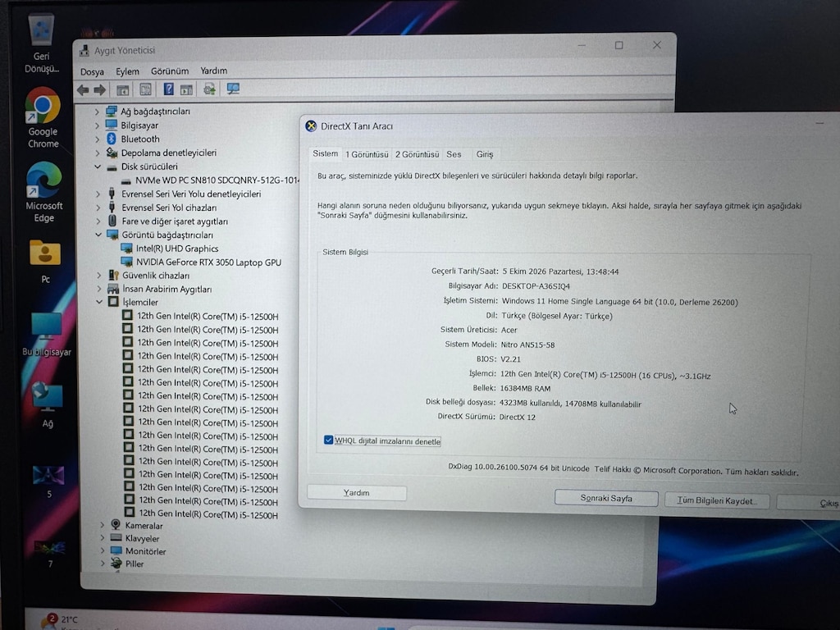Open the Yardım menu in Aygıt Yöneticisi
This screenshot has height=630, width=840.
[x=214, y=71]
